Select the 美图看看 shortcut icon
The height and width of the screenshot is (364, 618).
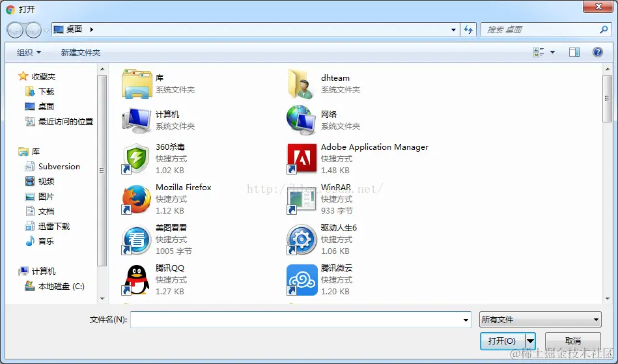(136, 240)
